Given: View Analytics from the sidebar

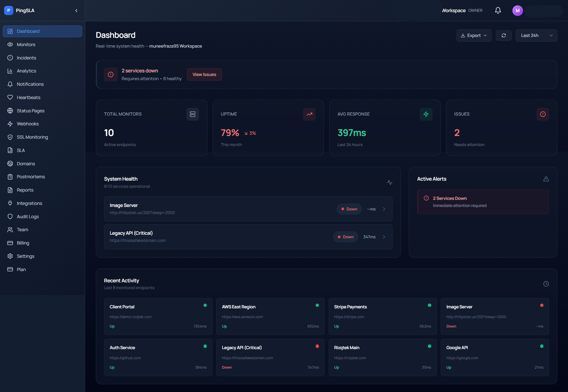Looking at the screenshot, I should (x=26, y=71).
